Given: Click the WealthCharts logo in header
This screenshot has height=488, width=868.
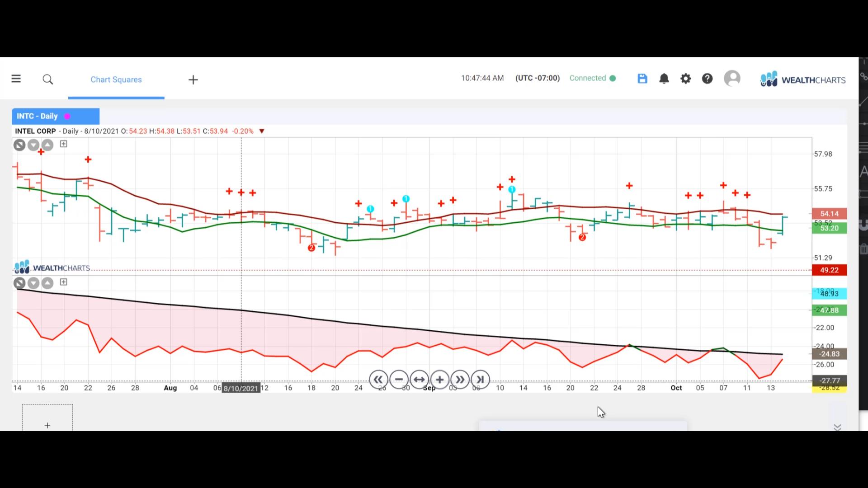Looking at the screenshot, I should coord(803,79).
